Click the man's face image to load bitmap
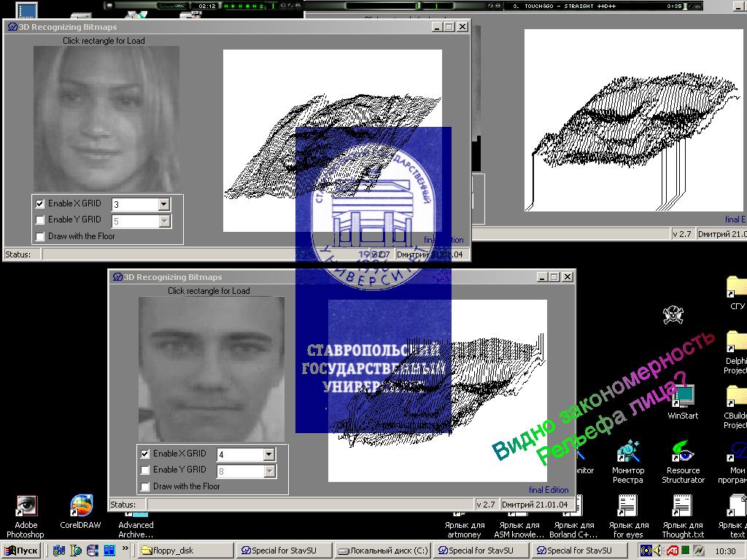 tap(212, 368)
